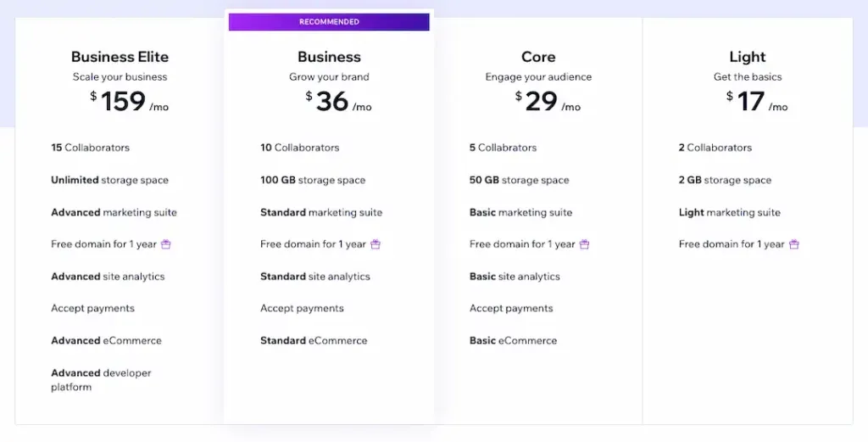Image resolution: width=868 pixels, height=442 pixels.
Task: Click Advanced site analytics feature
Action: (x=108, y=277)
